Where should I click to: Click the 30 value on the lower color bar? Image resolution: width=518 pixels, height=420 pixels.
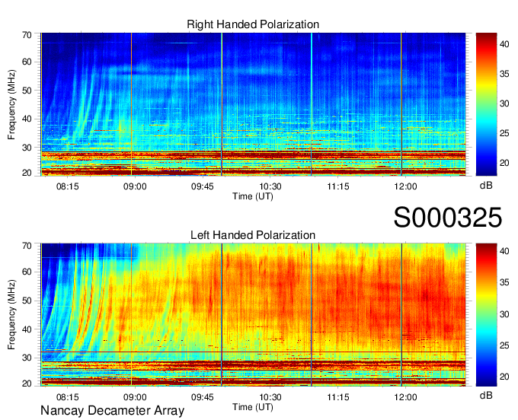coord(504,314)
